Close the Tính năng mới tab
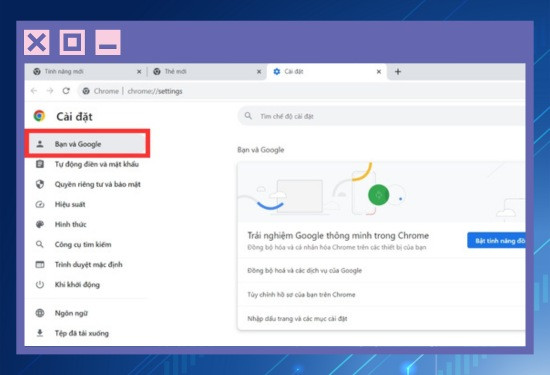 [139, 72]
